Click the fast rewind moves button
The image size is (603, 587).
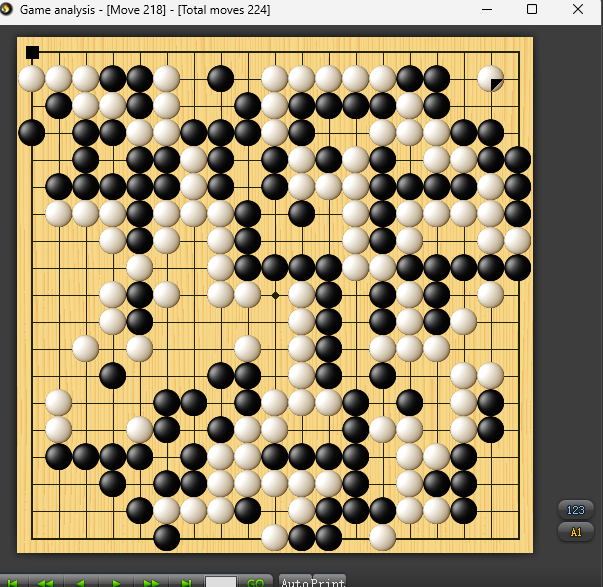(x=46, y=581)
